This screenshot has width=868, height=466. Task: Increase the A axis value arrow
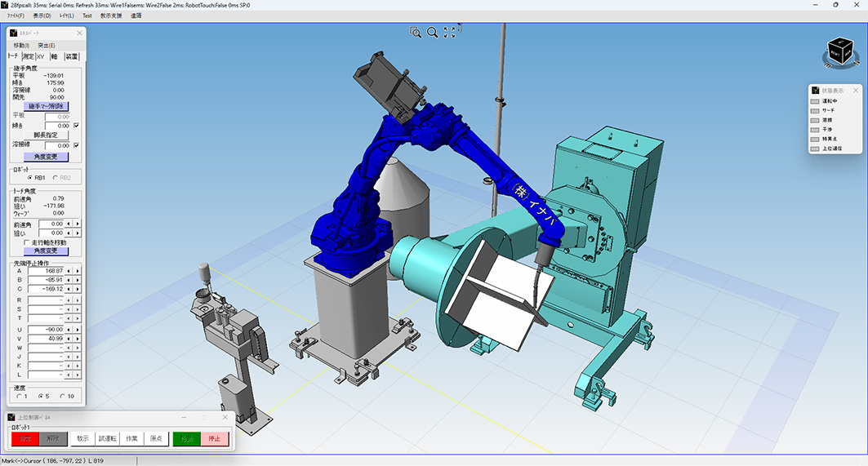78,270
